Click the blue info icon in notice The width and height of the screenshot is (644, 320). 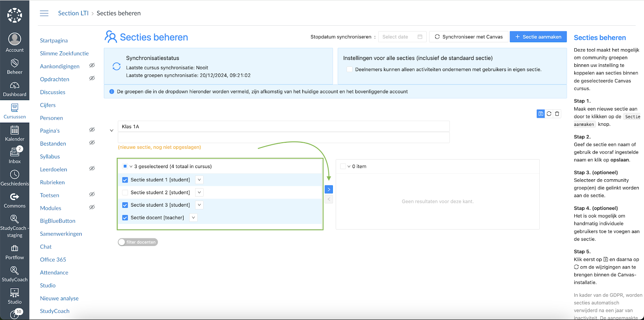click(x=112, y=92)
